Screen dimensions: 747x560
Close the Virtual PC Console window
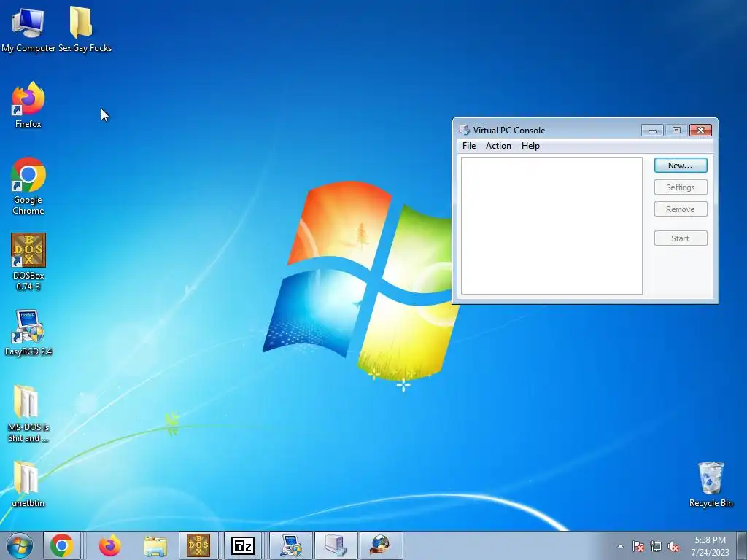point(700,130)
